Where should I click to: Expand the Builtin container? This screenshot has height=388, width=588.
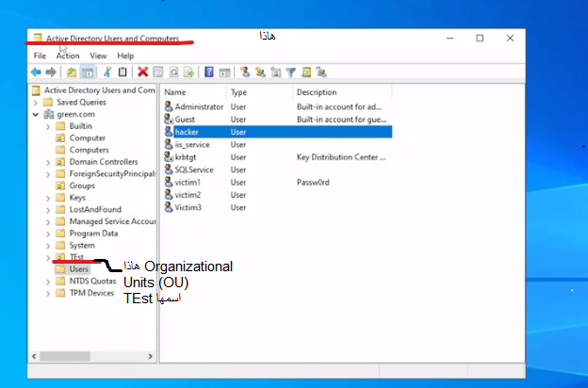click(48, 127)
